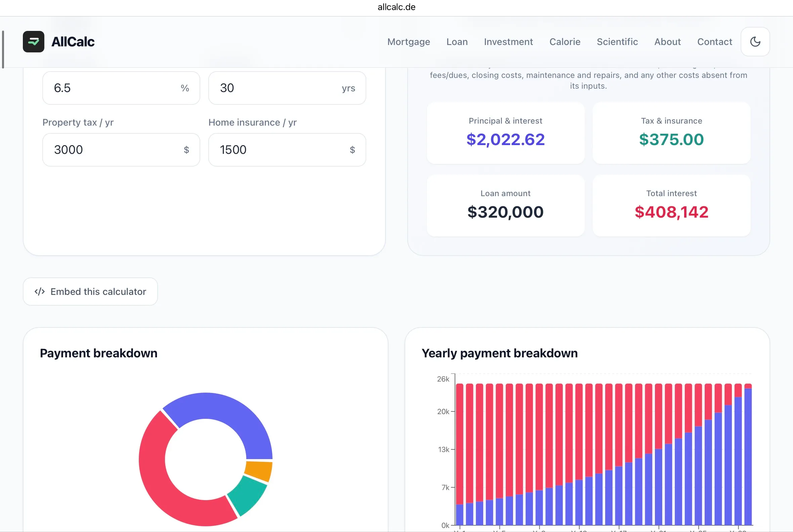This screenshot has height=532, width=793.
Task: Click the Payment breakdown heading
Action: click(98, 353)
